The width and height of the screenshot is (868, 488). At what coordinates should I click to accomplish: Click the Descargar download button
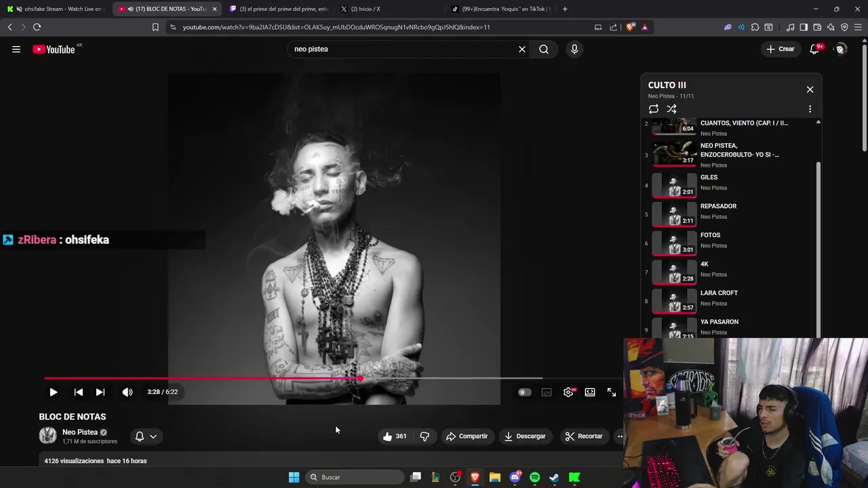click(524, 436)
